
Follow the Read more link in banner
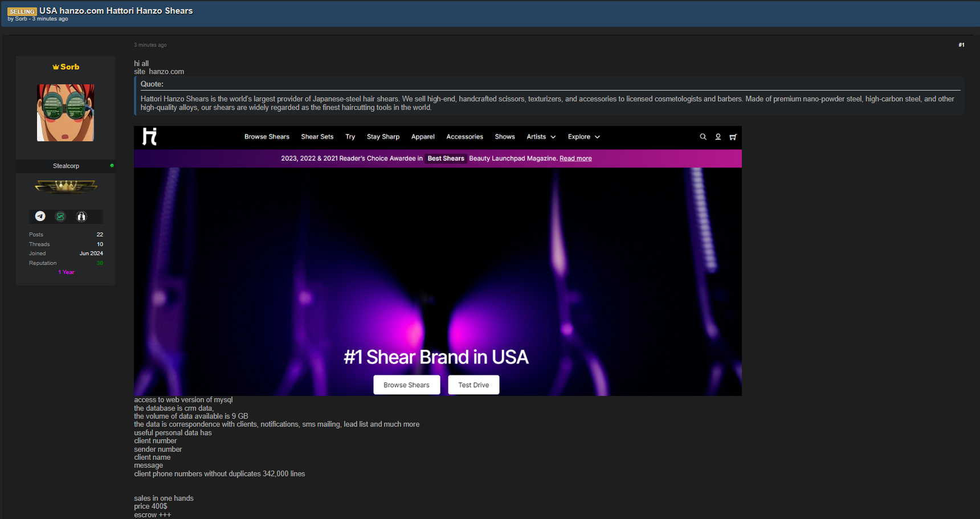(x=575, y=158)
